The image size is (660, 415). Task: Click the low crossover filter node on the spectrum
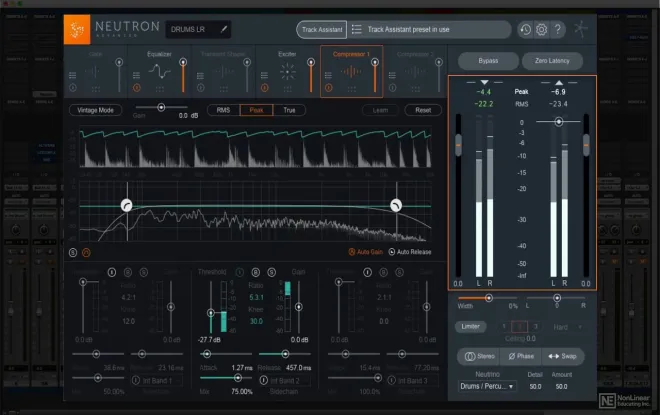[126, 205]
